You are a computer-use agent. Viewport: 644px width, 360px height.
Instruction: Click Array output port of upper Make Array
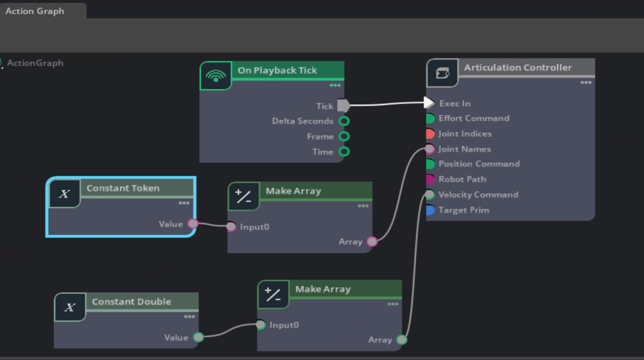pyautogui.click(x=372, y=242)
